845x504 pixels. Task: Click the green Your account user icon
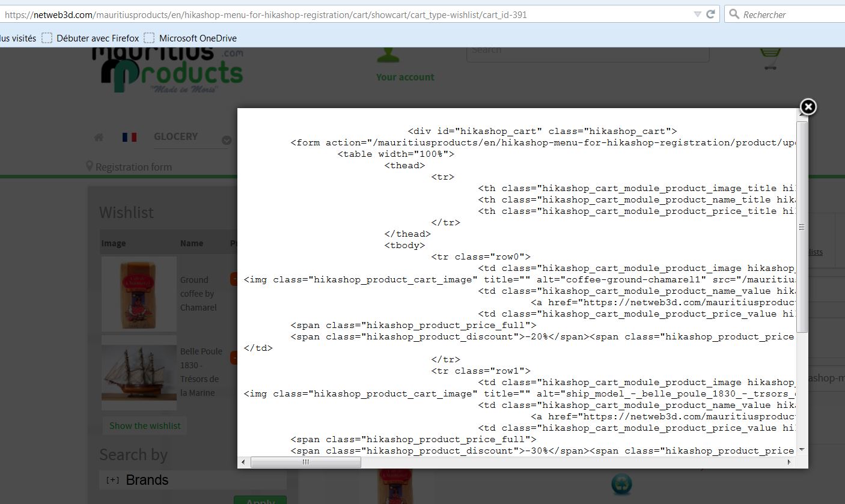388,55
